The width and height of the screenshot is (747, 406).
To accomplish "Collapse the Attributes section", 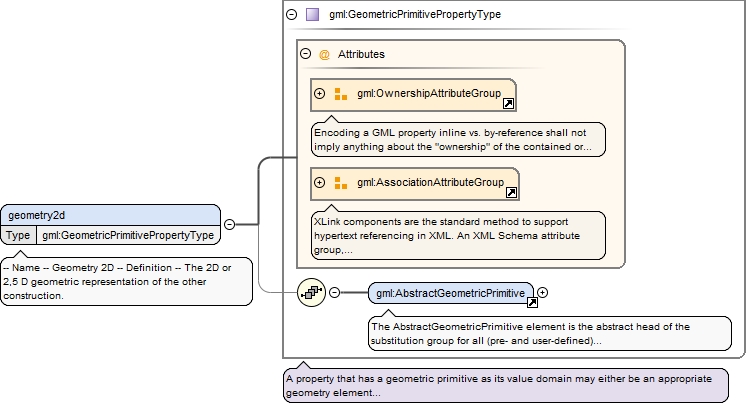I will pyautogui.click(x=305, y=53).
